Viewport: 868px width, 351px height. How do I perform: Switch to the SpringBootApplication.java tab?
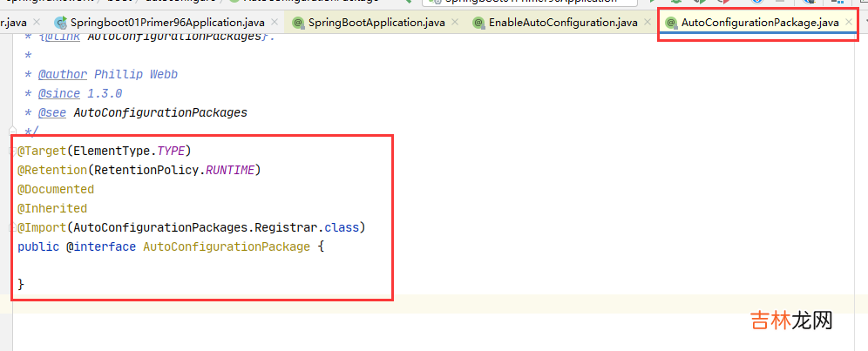[x=375, y=22]
